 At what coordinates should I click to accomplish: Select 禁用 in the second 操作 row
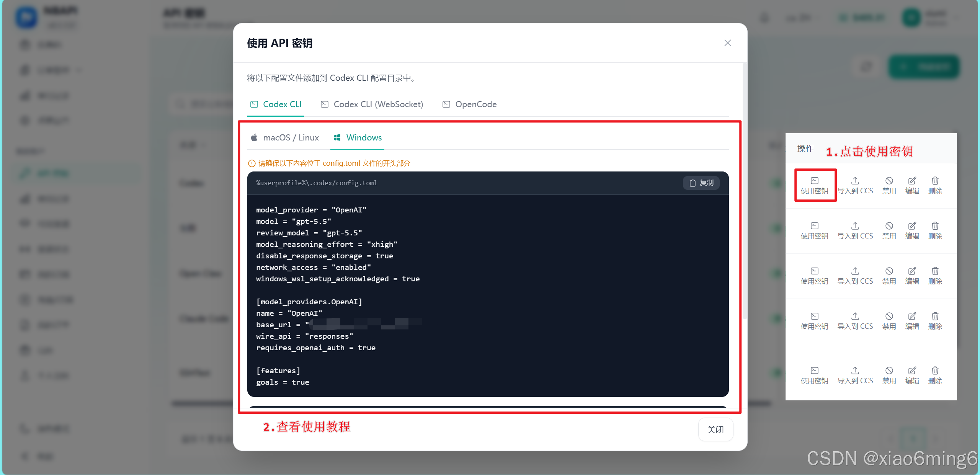click(x=889, y=231)
